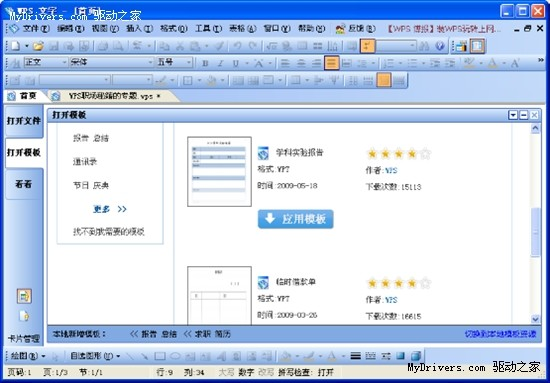
Task: Select 节日 庆典 template category
Action: coord(91,185)
